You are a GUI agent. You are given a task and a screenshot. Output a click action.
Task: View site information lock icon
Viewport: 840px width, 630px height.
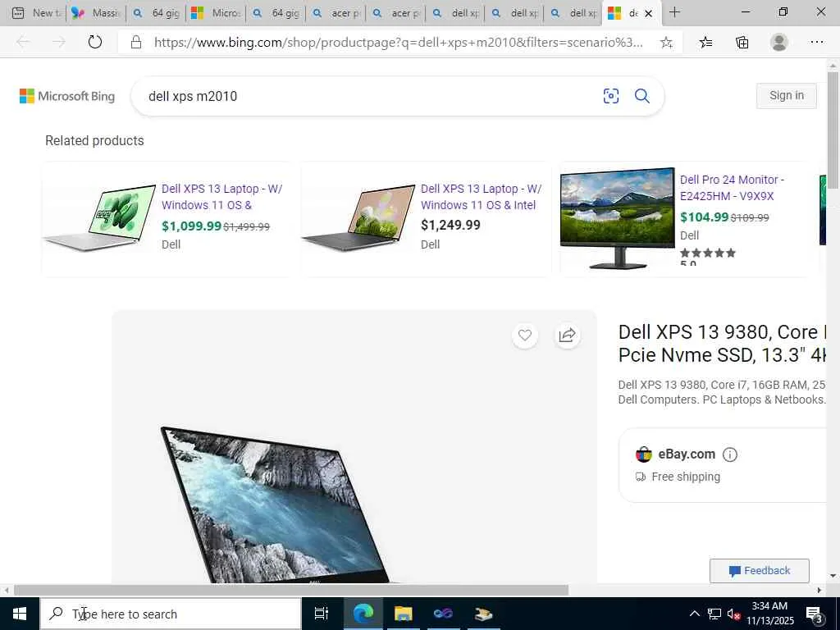click(136, 43)
